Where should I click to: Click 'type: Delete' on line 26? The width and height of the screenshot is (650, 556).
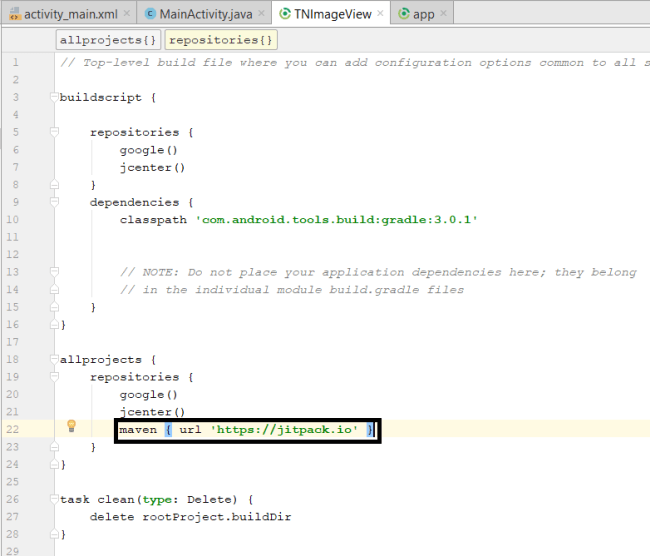point(189,499)
